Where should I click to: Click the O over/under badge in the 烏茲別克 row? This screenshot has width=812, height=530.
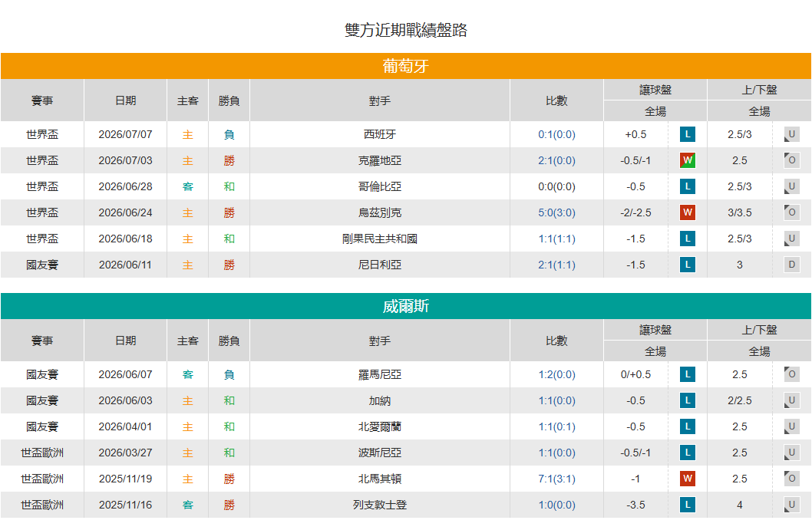point(791,212)
